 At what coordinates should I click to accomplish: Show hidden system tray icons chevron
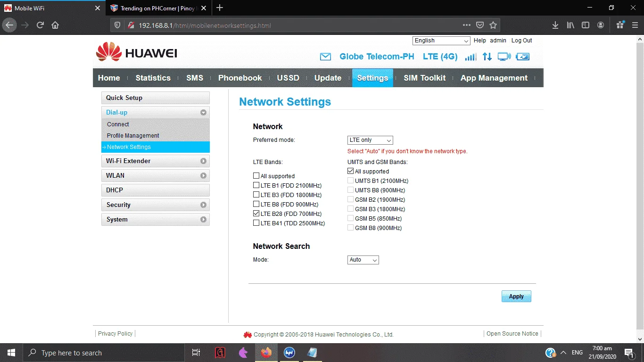pyautogui.click(x=563, y=353)
